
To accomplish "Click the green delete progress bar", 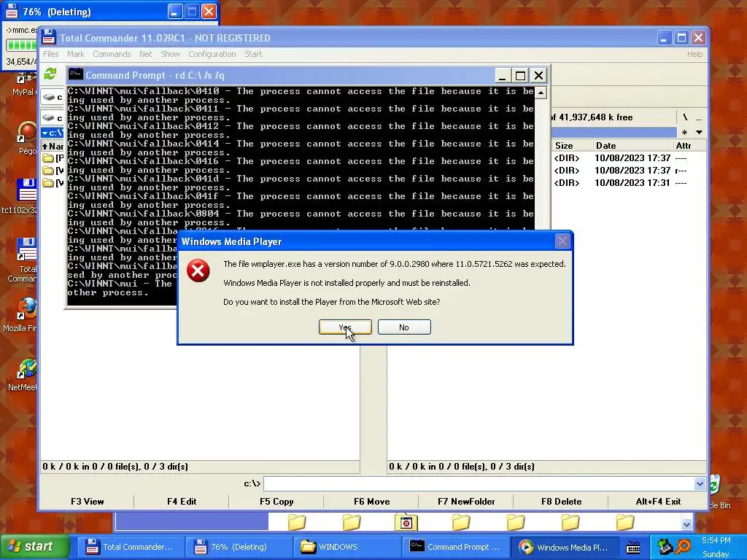I will (21, 44).
